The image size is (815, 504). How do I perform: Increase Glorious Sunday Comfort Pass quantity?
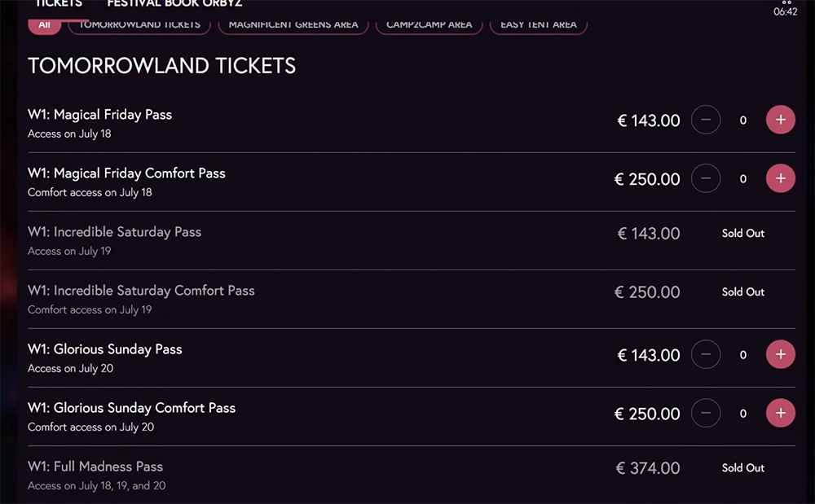click(x=780, y=413)
